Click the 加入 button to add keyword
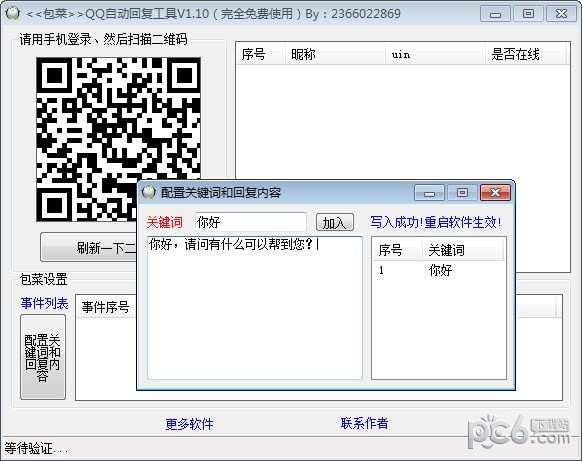 pos(335,222)
